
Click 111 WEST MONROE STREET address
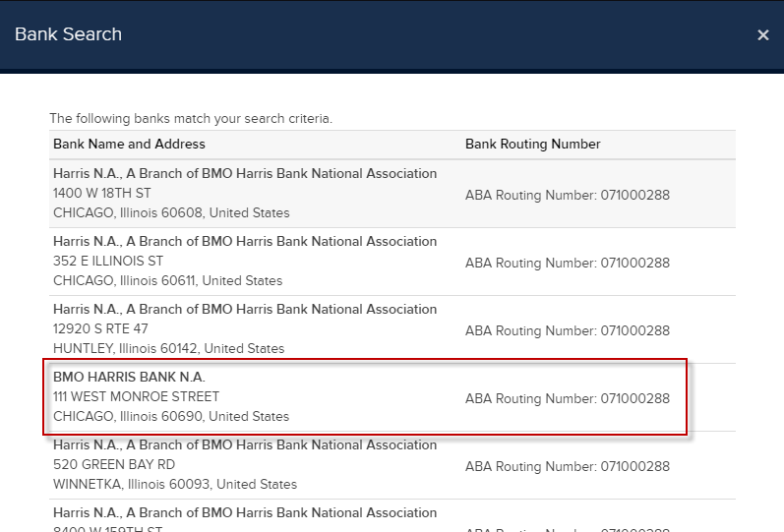[x=136, y=396]
